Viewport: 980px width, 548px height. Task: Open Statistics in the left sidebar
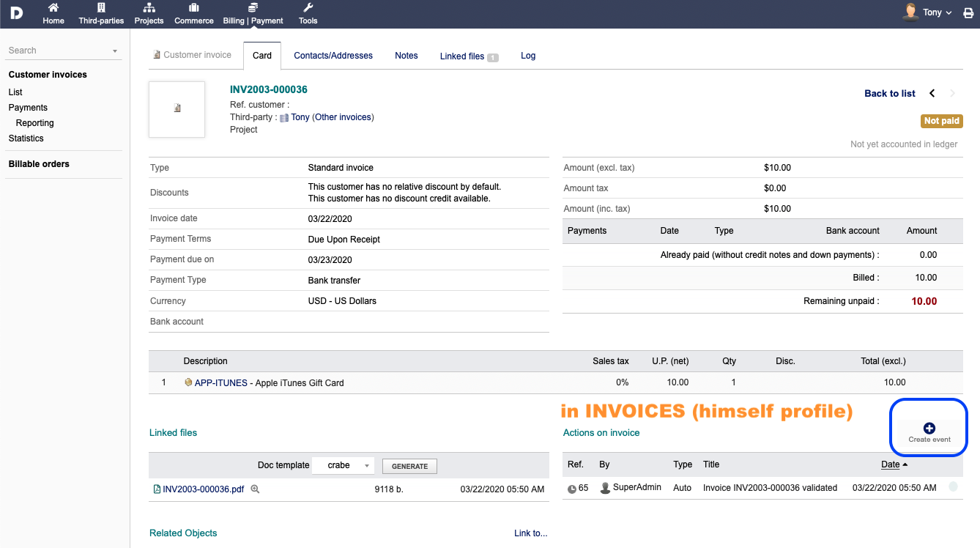26,138
